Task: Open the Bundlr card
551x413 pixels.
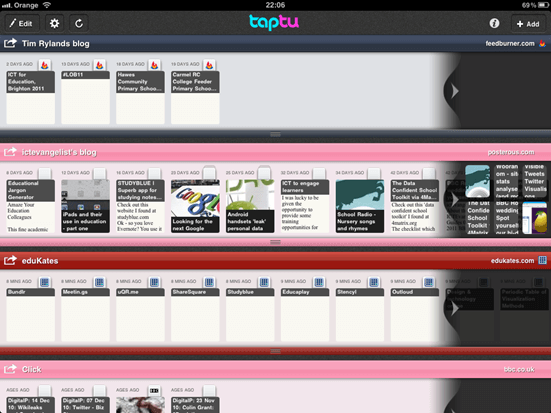Action: [x=31, y=315]
